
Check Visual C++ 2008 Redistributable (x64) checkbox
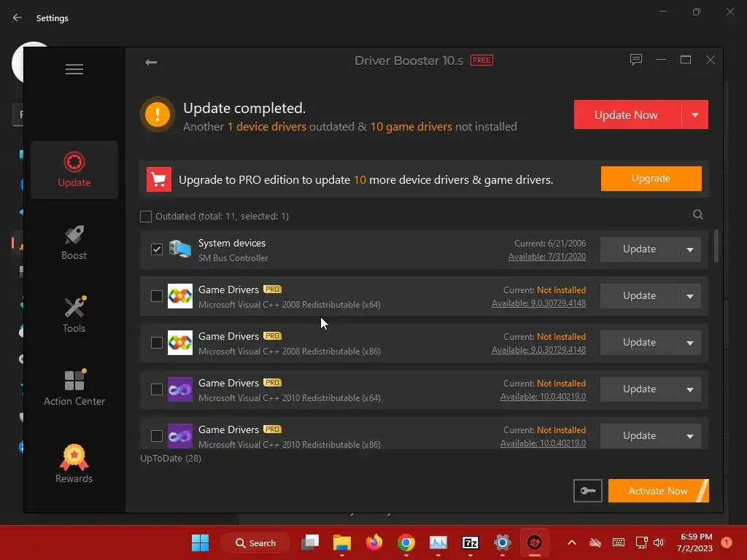coord(157,296)
